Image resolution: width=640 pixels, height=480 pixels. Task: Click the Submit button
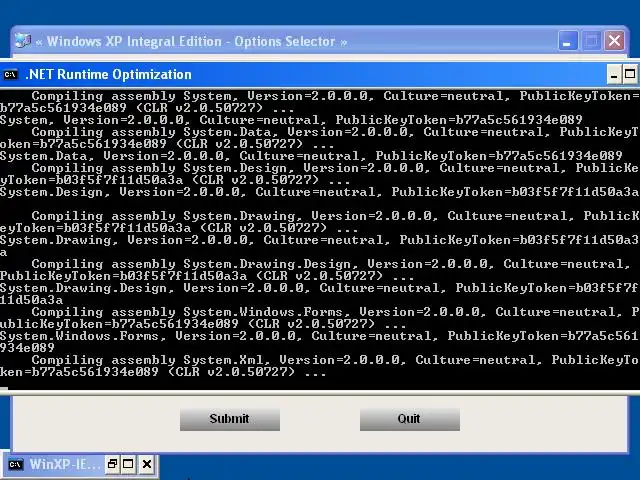coord(230,419)
